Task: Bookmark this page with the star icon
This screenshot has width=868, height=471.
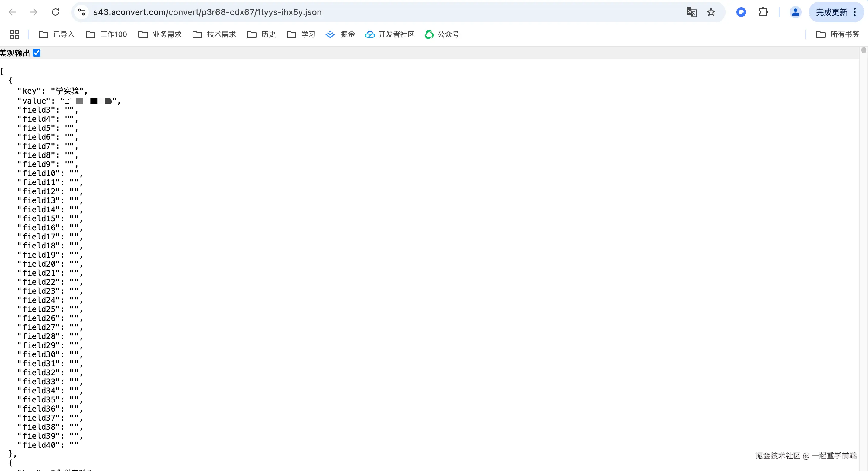Action: [x=711, y=12]
